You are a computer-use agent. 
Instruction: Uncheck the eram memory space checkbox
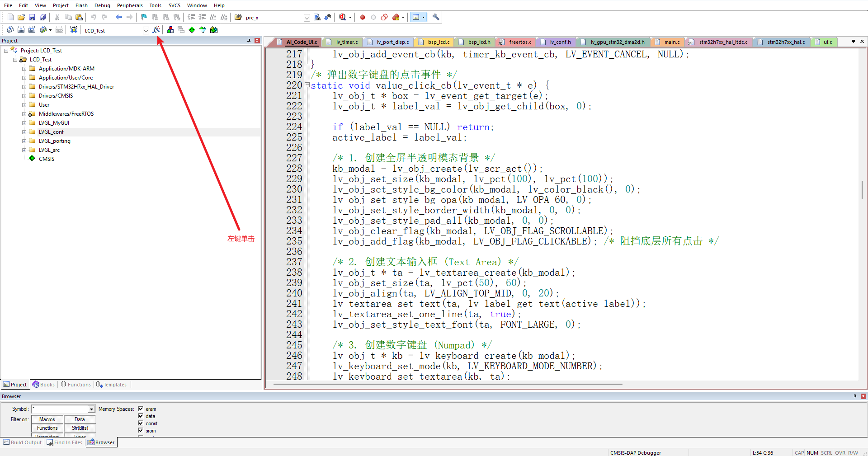click(141, 409)
